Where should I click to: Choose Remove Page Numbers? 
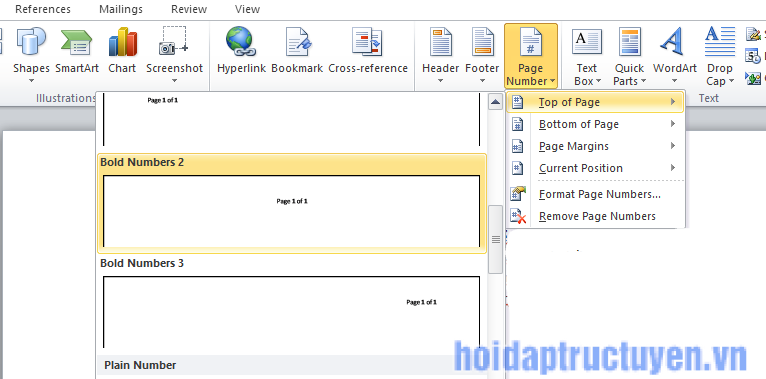click(x=596, y=216)
